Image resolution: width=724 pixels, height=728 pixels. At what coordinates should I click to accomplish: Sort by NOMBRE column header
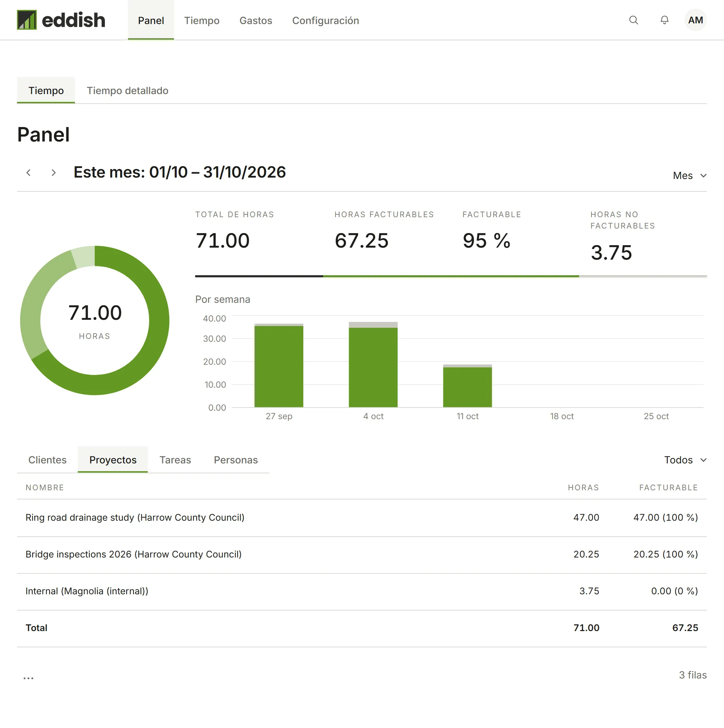click(x=45, y=487)
